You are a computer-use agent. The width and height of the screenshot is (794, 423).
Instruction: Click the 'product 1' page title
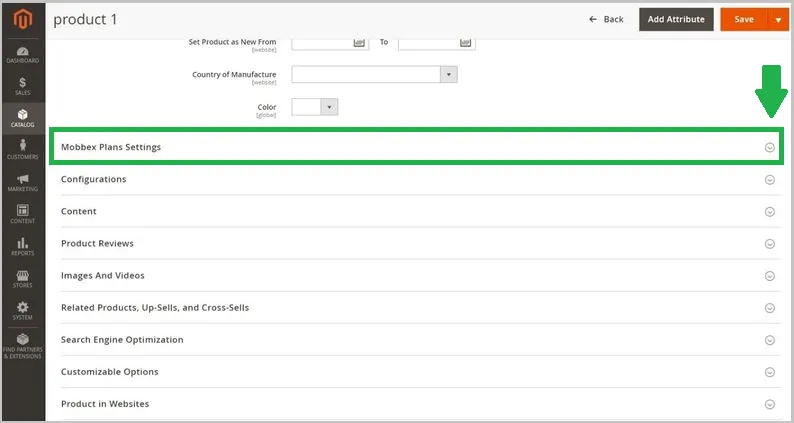pos(85,19)
